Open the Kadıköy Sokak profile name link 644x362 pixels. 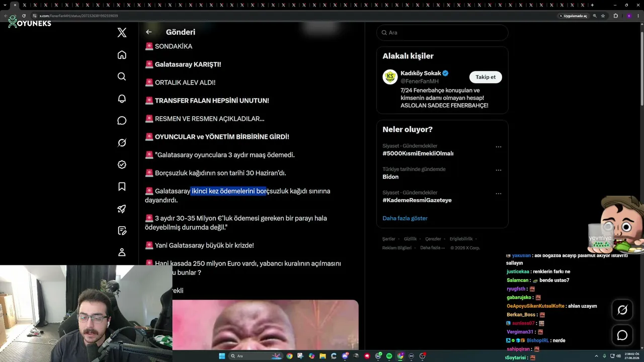(x=420, y=73)
